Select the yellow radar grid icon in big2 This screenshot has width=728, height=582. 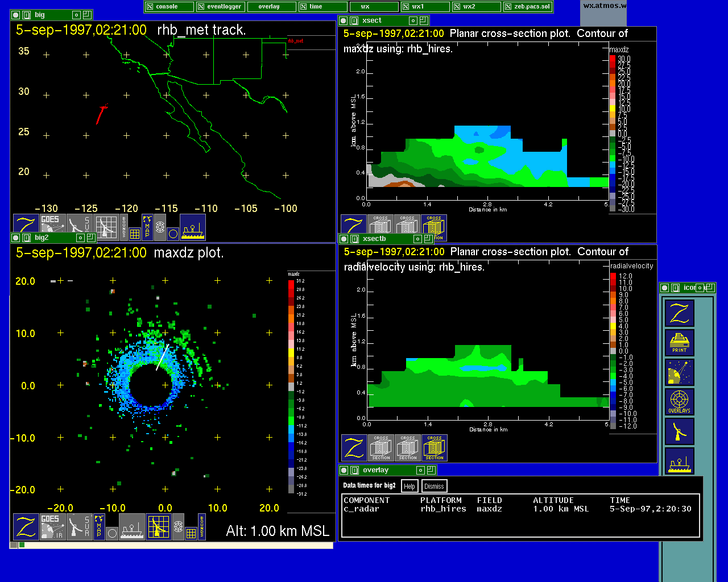[x=159, y=527]
